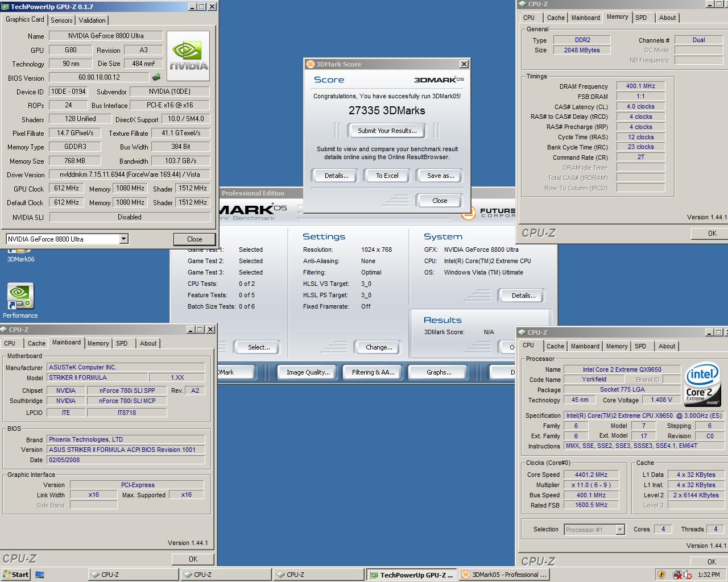Click DRAM Frequency value 400.1 MHz
Viewport: 728px width, 582px height.
tap(640, 86)
